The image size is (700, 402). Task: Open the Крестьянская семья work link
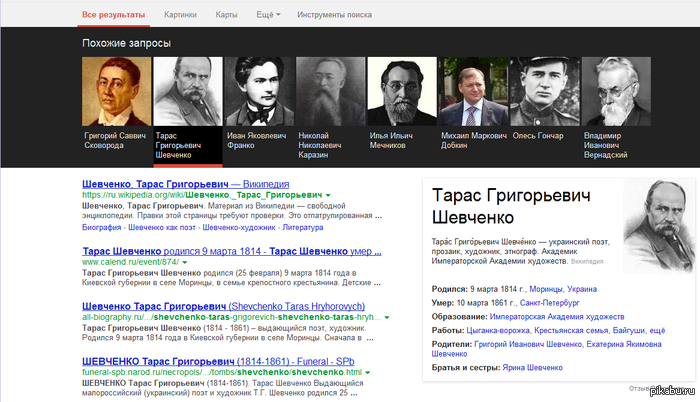click(x=571, y=331)
